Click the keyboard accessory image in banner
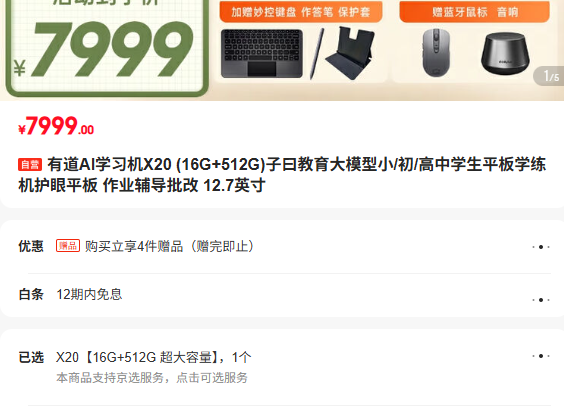This screenshot has width=564, height=412. click(x=261, y=54)
